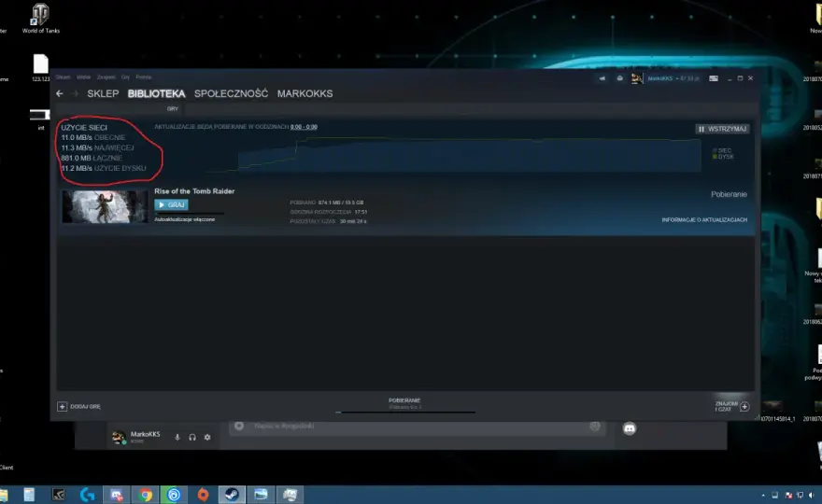822x504 pixels.
Task: Open World of Tanks desktop shortcut
Action: pyautogui.click(x=40, y=19)
